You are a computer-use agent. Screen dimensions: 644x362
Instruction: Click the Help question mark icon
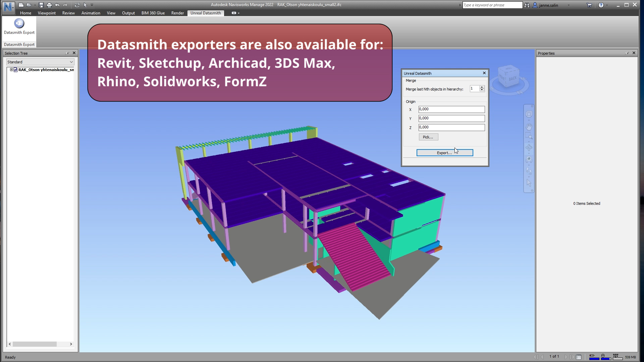coord(601,5)
